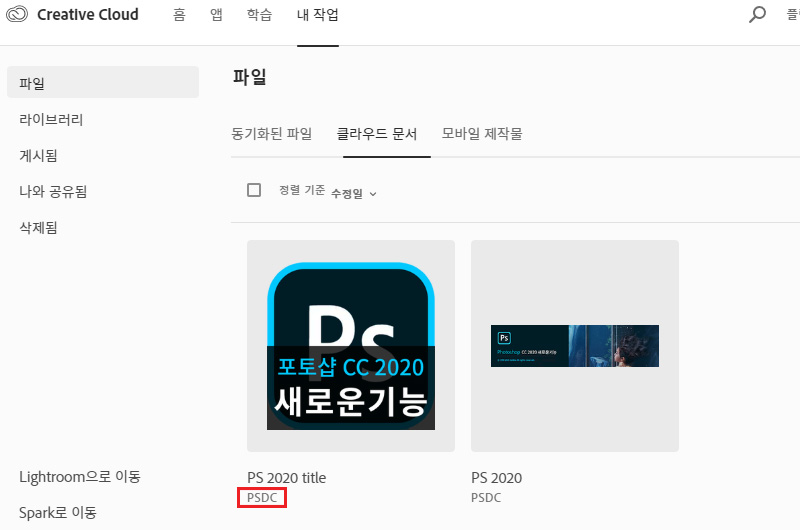The image size is (800, 530).
Task: Open the PS 2020 banner thumbnail
Action: click(x=575, y=346)
